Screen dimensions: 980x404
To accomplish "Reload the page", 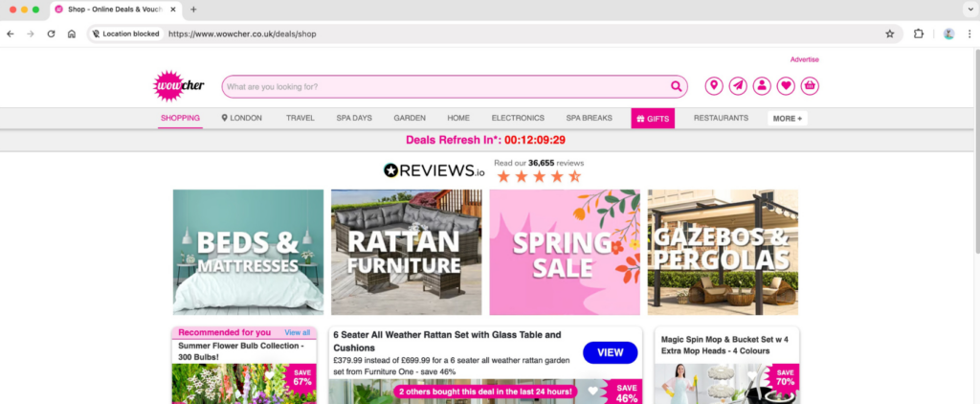I will tap(52, 34).
